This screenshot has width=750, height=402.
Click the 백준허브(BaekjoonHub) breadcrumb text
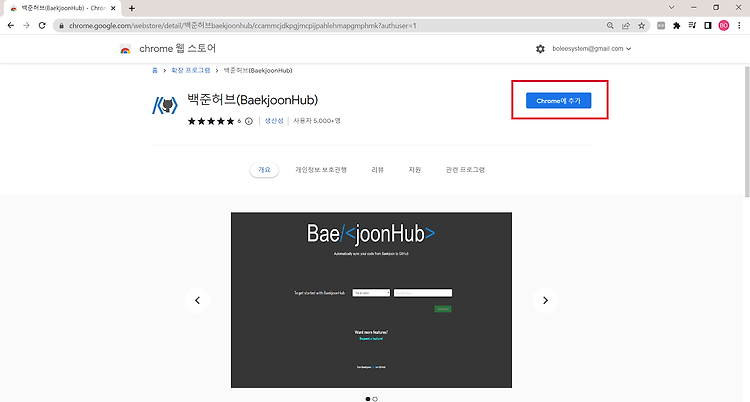[258, 70]
